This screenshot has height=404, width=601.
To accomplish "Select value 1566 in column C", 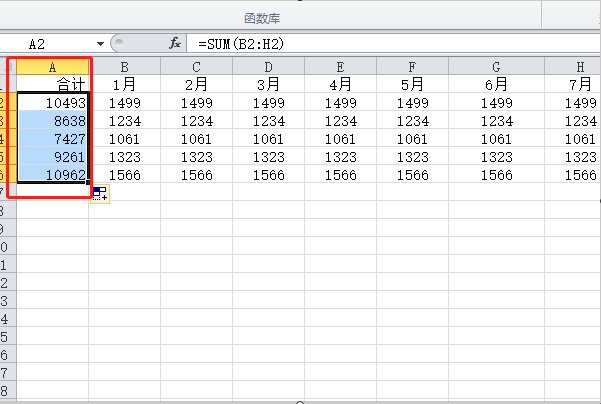I will (x=196, y=174).
